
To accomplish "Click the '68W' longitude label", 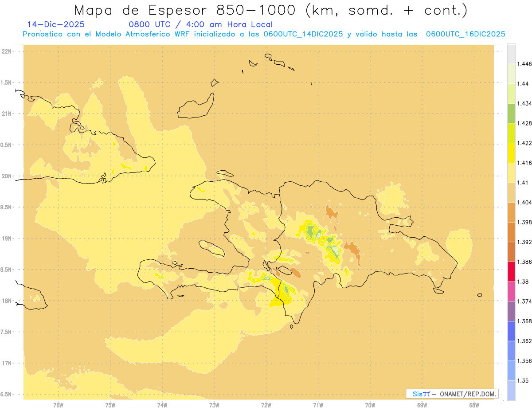I will pyautogui.click(x=474, y=405).
